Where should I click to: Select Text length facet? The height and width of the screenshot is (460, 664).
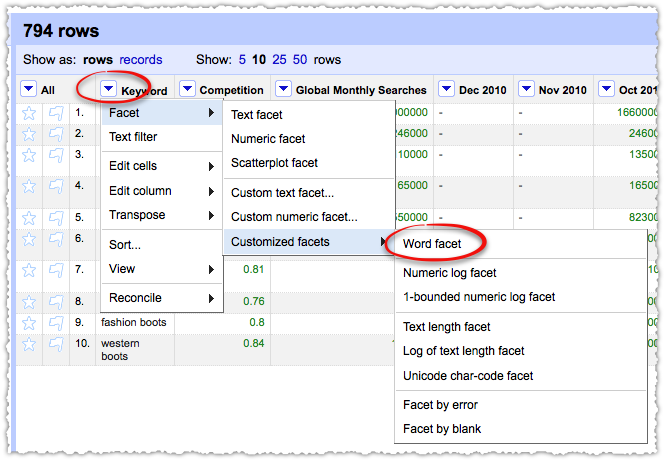[520, 327]
